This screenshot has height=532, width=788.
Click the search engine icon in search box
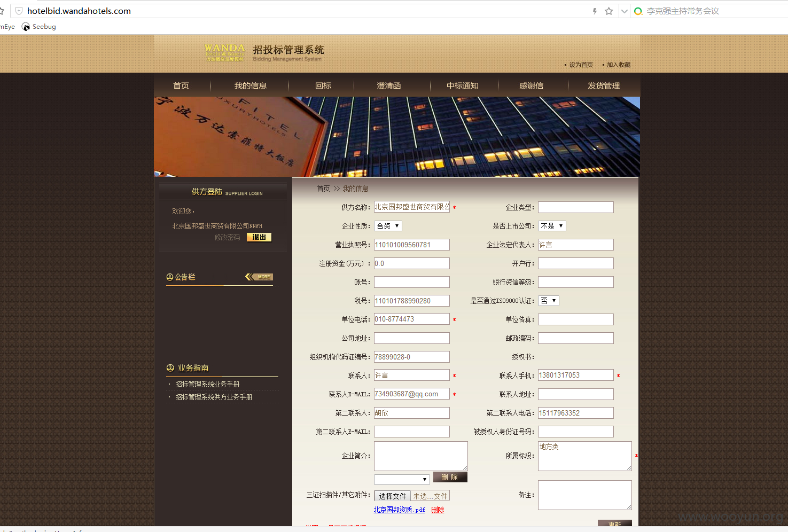638,11
